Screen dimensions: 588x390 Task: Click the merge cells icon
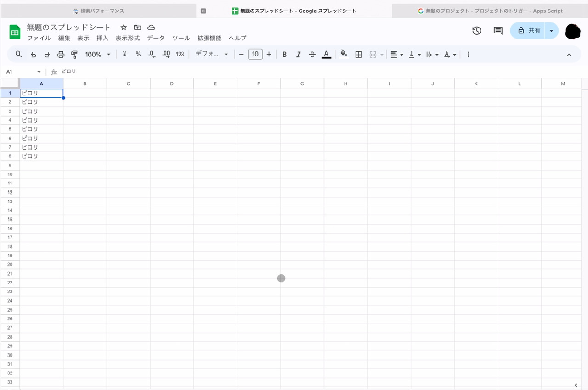(x=373, y=54)
